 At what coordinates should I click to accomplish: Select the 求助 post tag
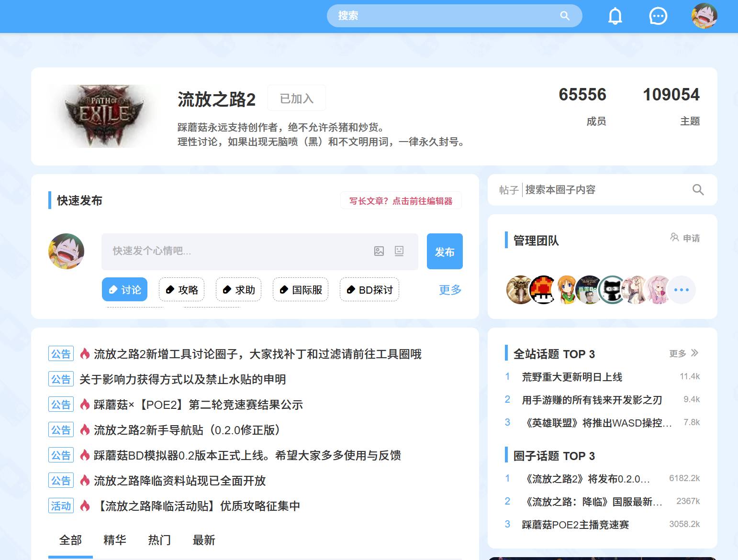point(238,290)
